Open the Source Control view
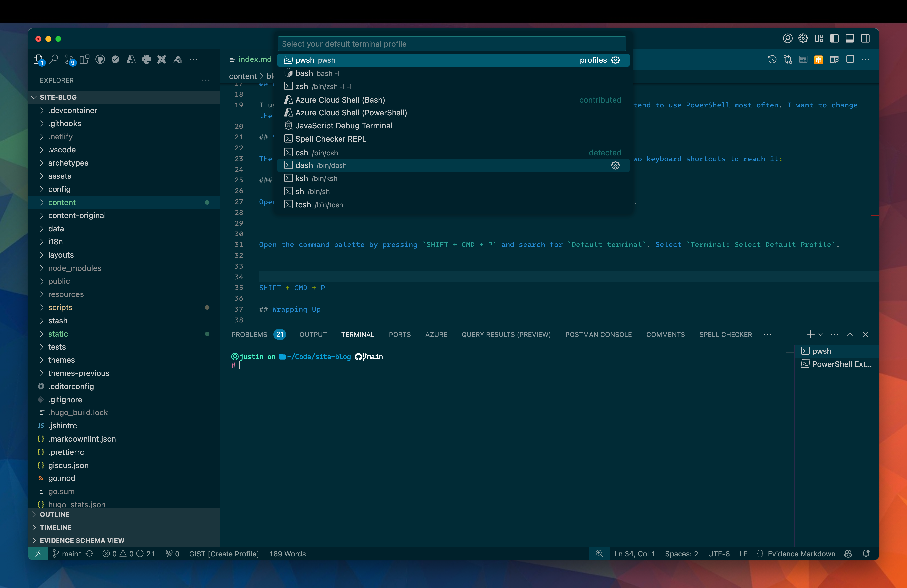The height and width of the screenshot is (588, 907). tap(69, 59)
